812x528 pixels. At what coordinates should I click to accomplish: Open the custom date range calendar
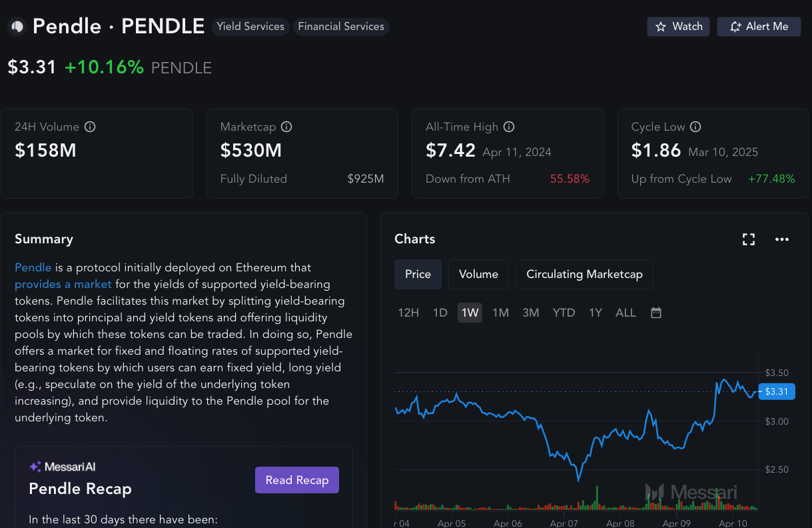[656, 313]
